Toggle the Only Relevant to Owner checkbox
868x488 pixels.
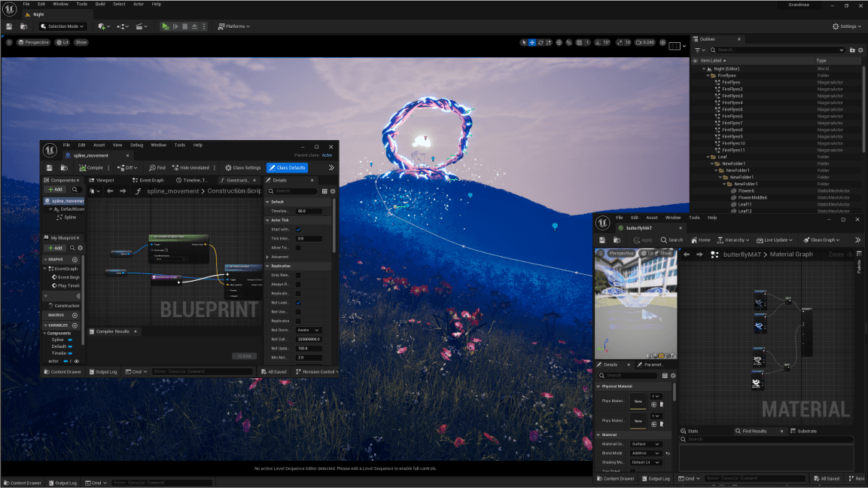tap(298, 275)
